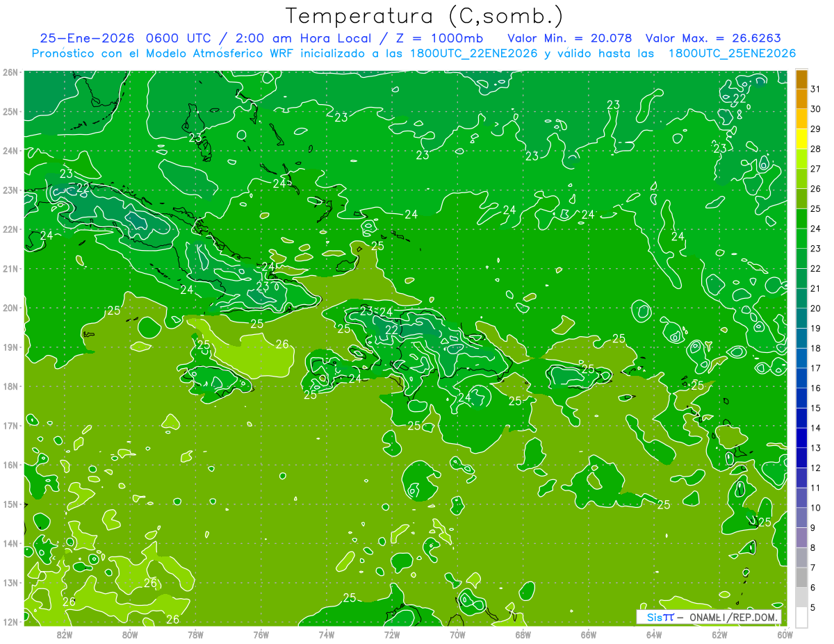
Task: Click the longitude axis label "74W"
Action: click(x=326, y=634)
